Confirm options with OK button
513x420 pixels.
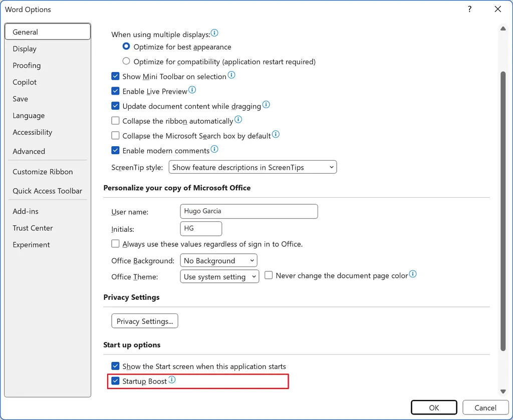434,407
